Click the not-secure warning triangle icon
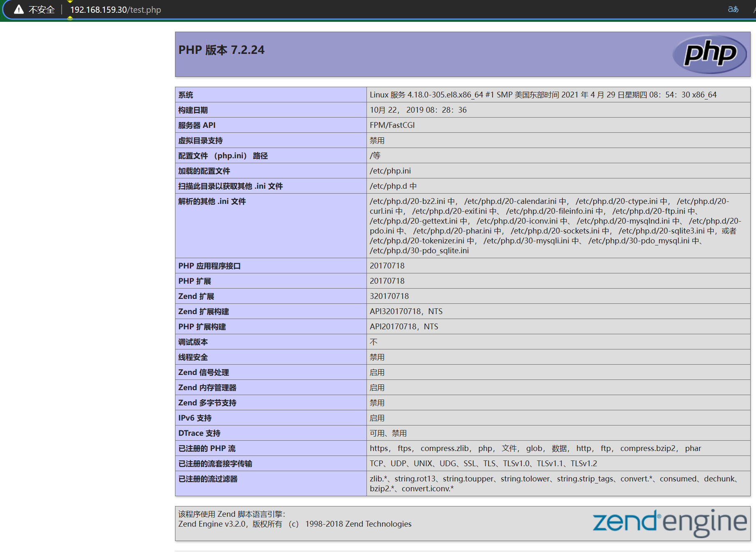Viewport: 756px width, 555px height. tap(19, 9)
